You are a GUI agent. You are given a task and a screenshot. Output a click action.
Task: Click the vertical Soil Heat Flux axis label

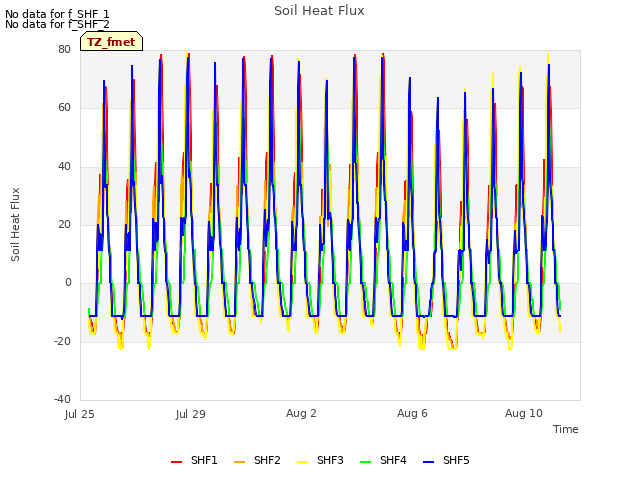coord(15,224)
